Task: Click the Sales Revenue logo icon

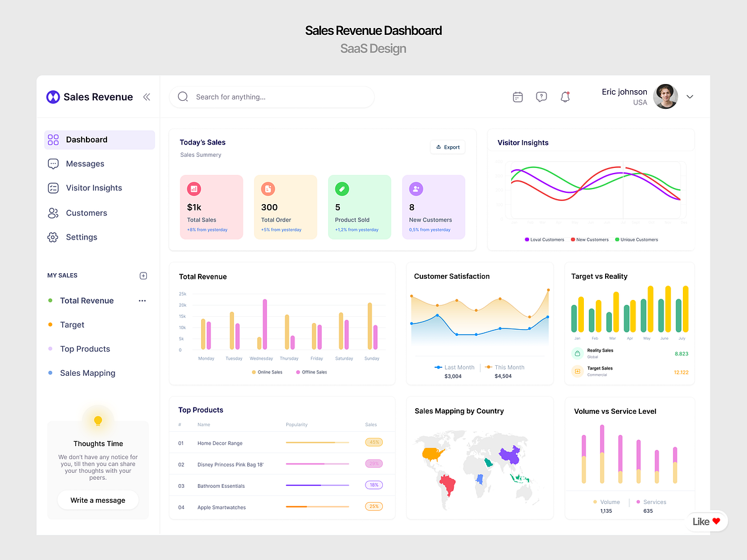Action: [x=52, y=96]
